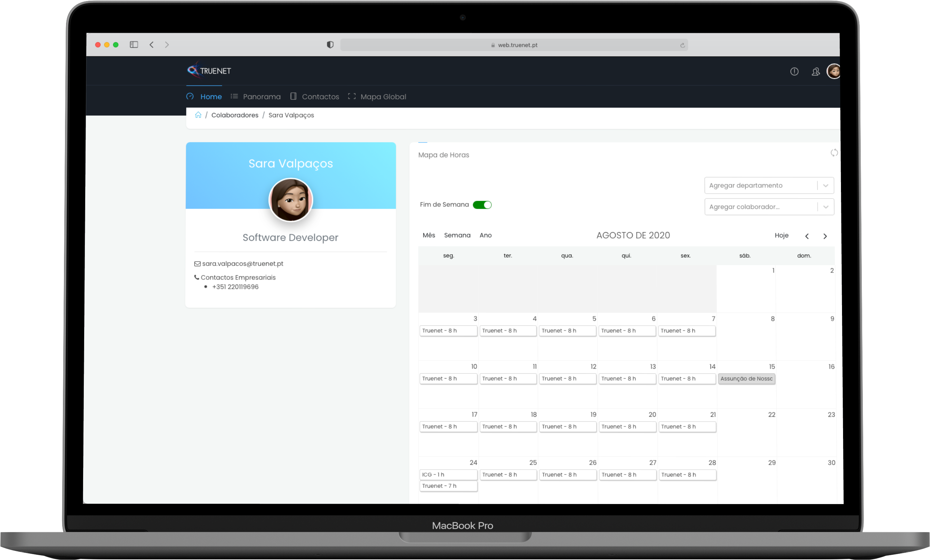Image resolution: width=930 pixels, height=560 pixels.
Task: Click the Truenet logo in header
Action: (209, 71)
